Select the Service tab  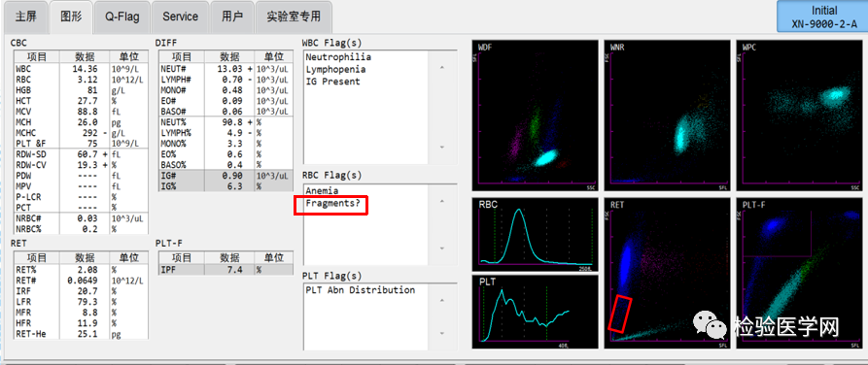[x=181, y=17]
